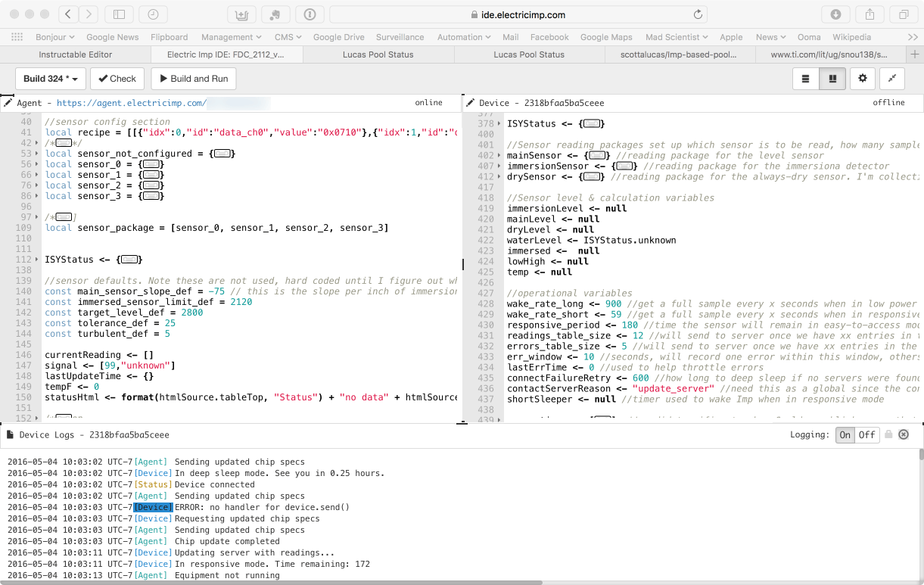Turn logging Off
Viewport: 924px width, 585px height.
click(866, 434)
